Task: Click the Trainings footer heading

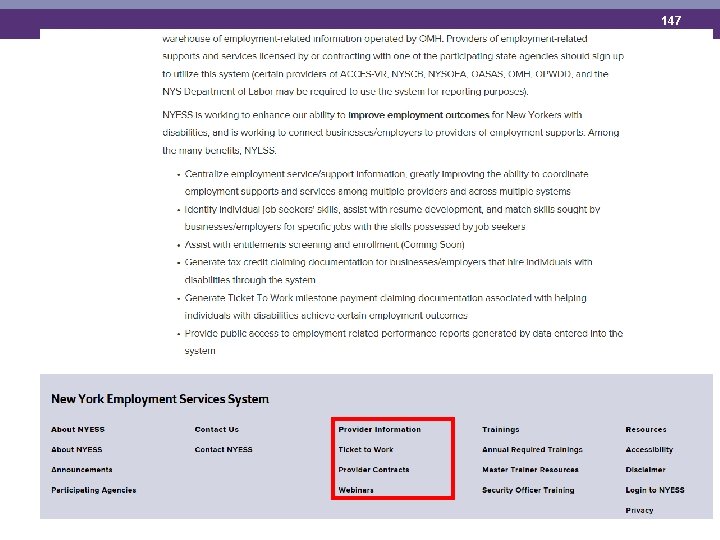Action: click(x=501, y=429)
